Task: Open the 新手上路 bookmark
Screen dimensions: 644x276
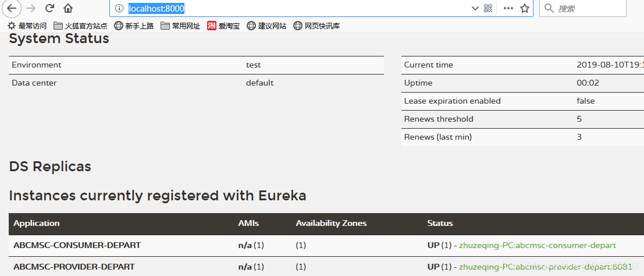Action: pos(134,26)
